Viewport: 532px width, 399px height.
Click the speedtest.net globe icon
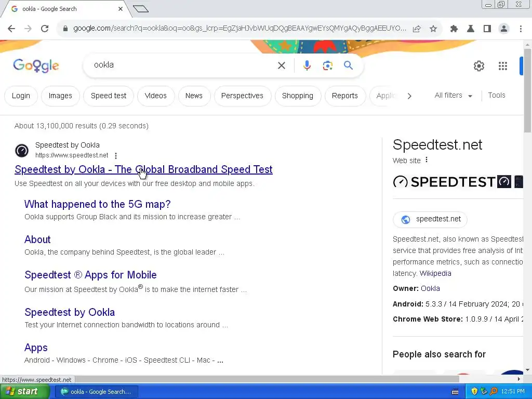click(x=405, y=220)
